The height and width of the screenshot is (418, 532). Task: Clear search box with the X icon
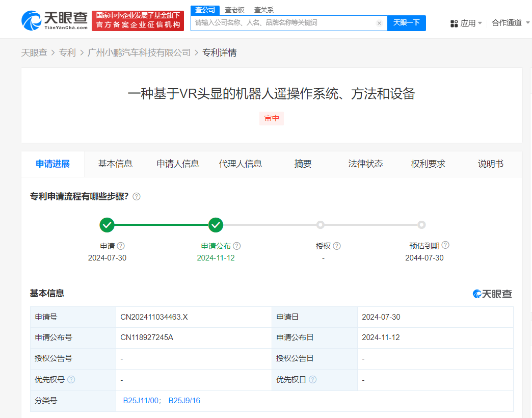379,23
